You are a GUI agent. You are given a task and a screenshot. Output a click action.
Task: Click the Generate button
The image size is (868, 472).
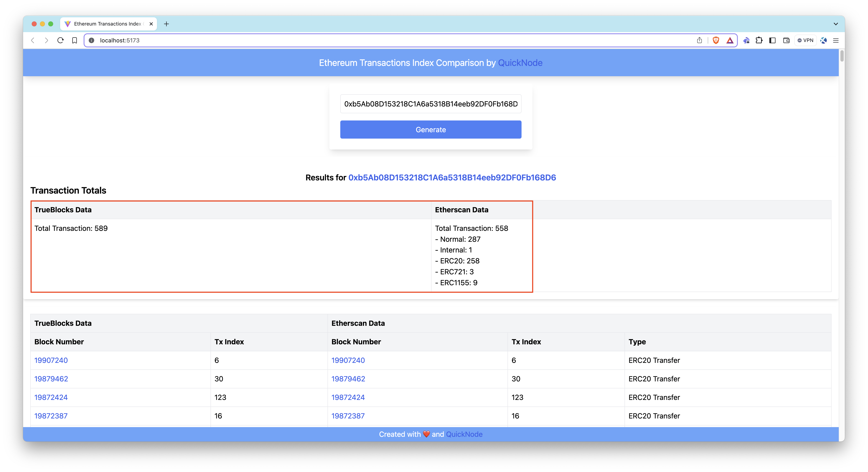[431, 130]
